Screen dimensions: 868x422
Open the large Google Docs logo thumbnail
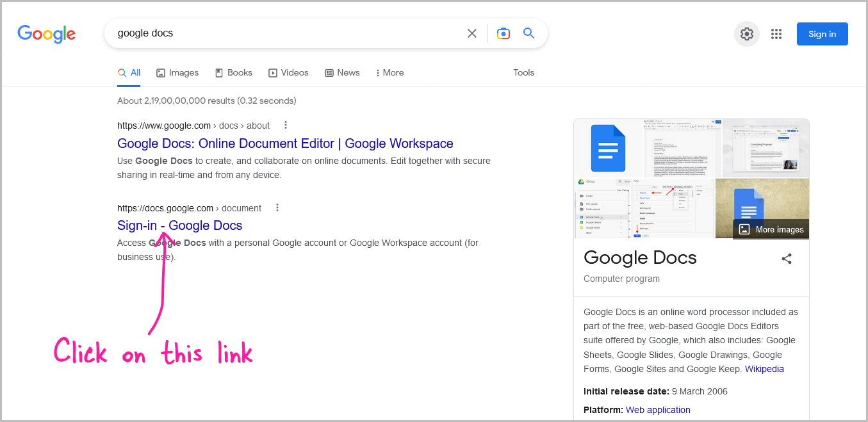(608, 148)
